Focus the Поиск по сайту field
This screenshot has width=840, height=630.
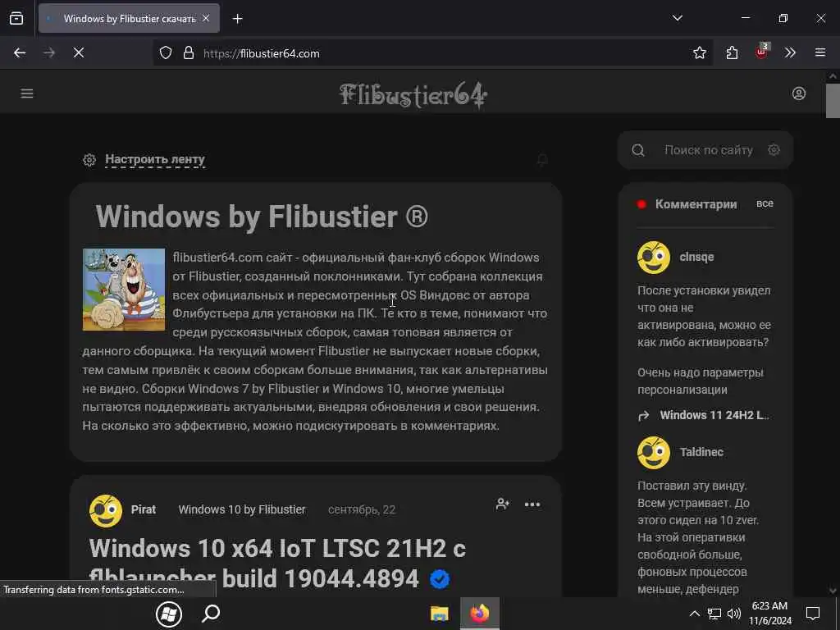708,151
